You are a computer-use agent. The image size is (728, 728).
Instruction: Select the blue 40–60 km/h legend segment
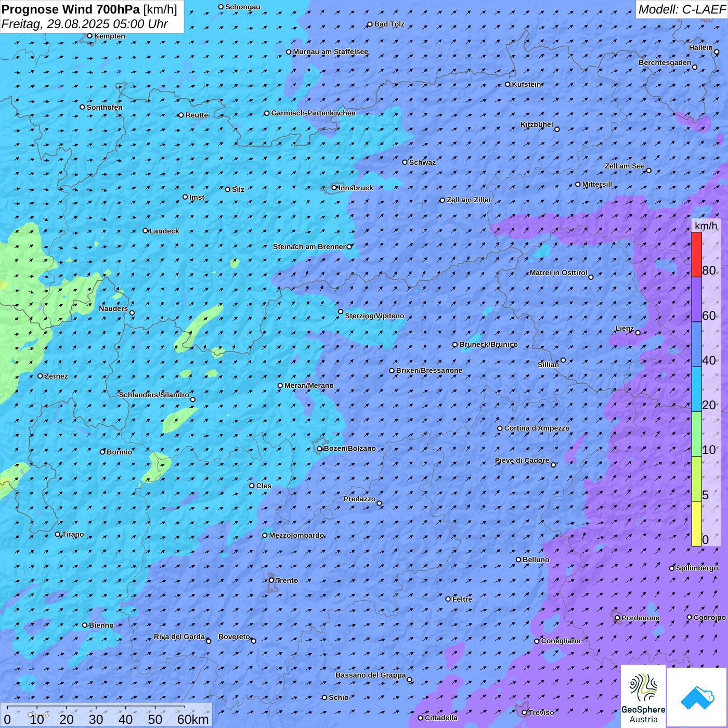pos(696,345)
